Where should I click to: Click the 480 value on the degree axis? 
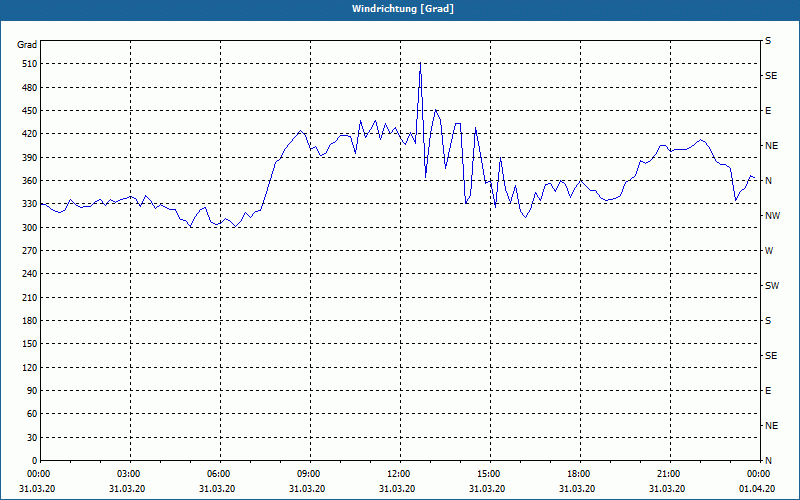(29, 88)
